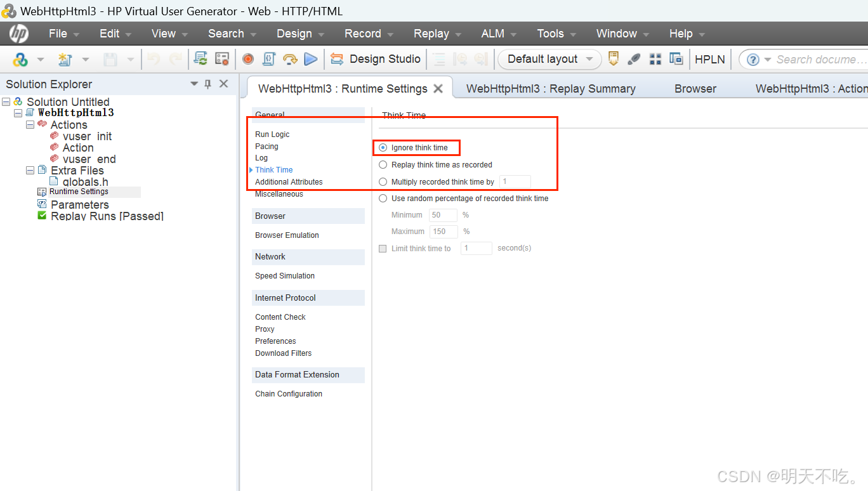Viewport: 868px width, 491px height.
Task: Click the blue Replay play icon
Action: (x=311, y=59)
